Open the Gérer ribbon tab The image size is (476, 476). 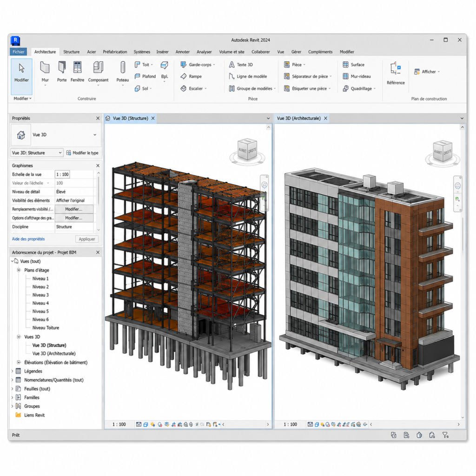click(x=296, y=52)
